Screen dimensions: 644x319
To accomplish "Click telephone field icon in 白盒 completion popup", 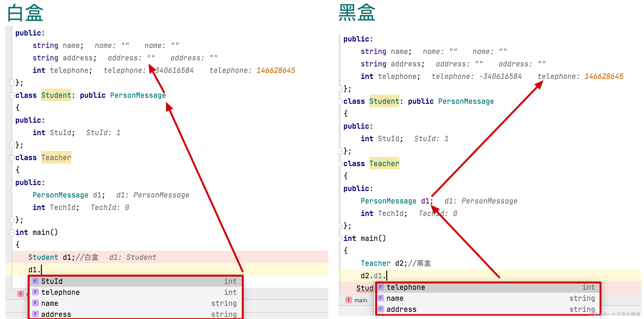I will tap(35, 292).
